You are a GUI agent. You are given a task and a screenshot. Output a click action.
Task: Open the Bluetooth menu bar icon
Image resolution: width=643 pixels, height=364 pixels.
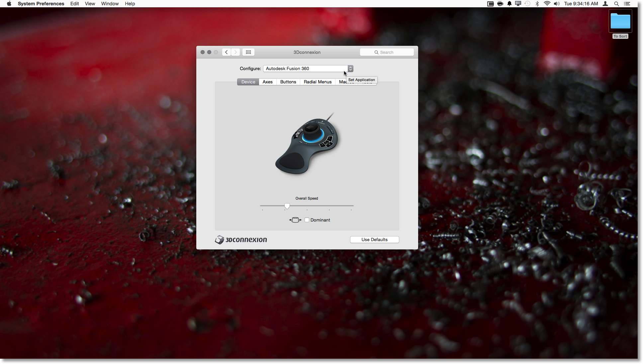(537, 4)
